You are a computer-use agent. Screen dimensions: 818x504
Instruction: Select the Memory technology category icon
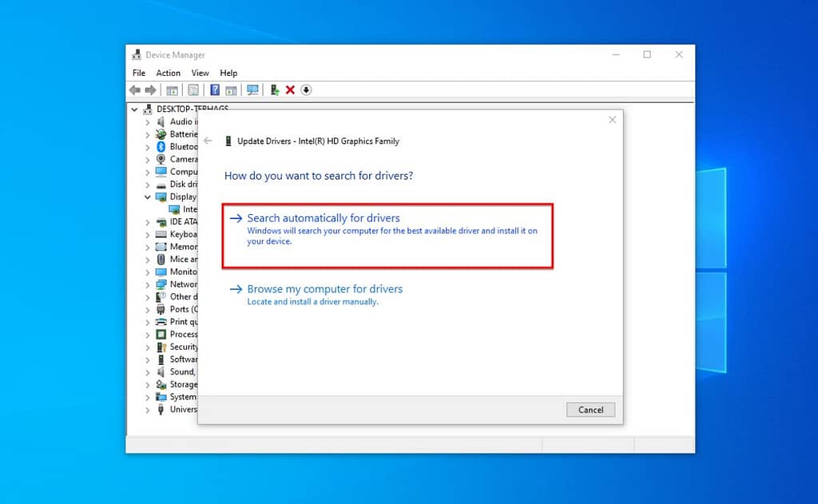161,247
